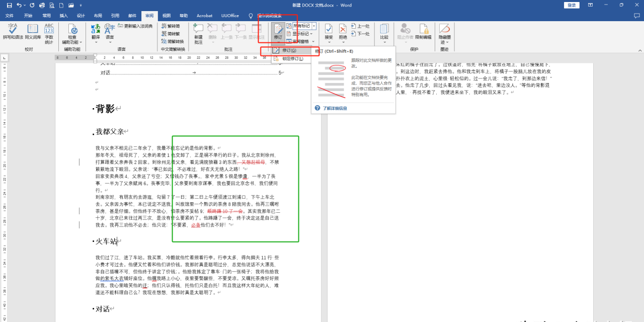Switch to the 开始 tab
The height and width of the screenshot is (322, 644).
click(x=28, y=16)
